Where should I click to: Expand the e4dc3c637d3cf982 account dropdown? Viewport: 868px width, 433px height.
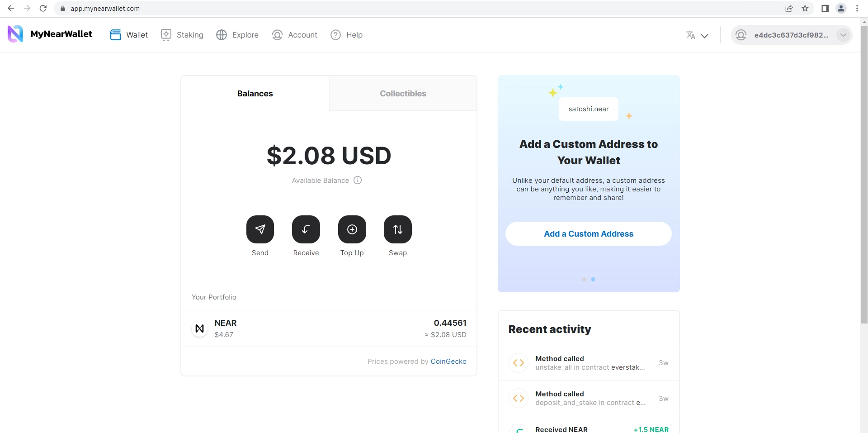pyautogui.click(x=792, y=35)
